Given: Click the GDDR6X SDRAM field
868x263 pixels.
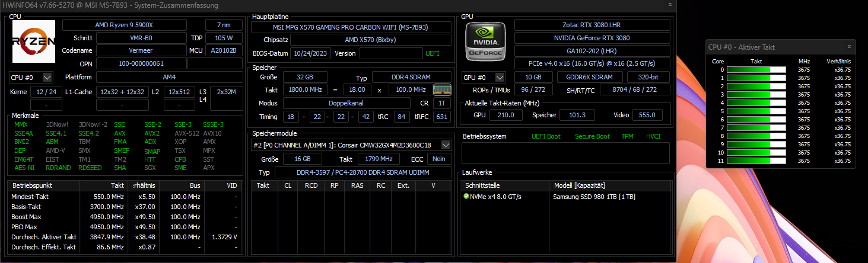Looking at the screenshot, I should click(x=590, y=77).
